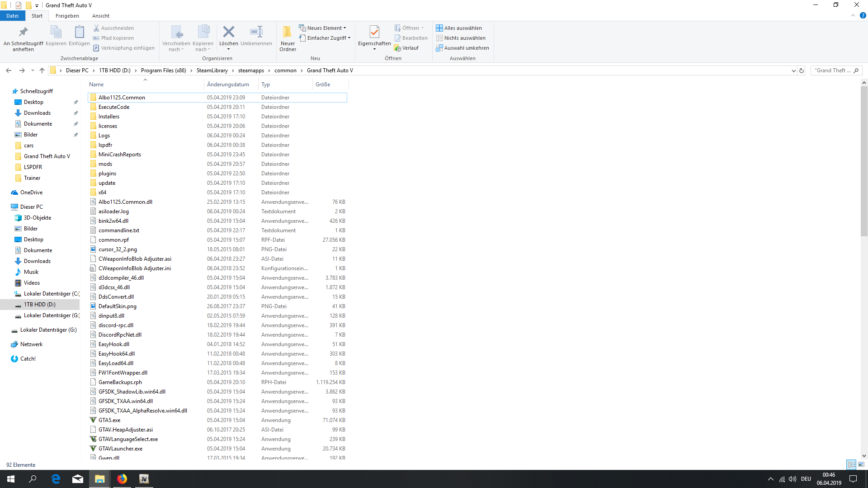The image size is (868, 488).
Task: Click Auswahl umkehren to invert selection
Action: pyautogui.click(x=466, y=48)
